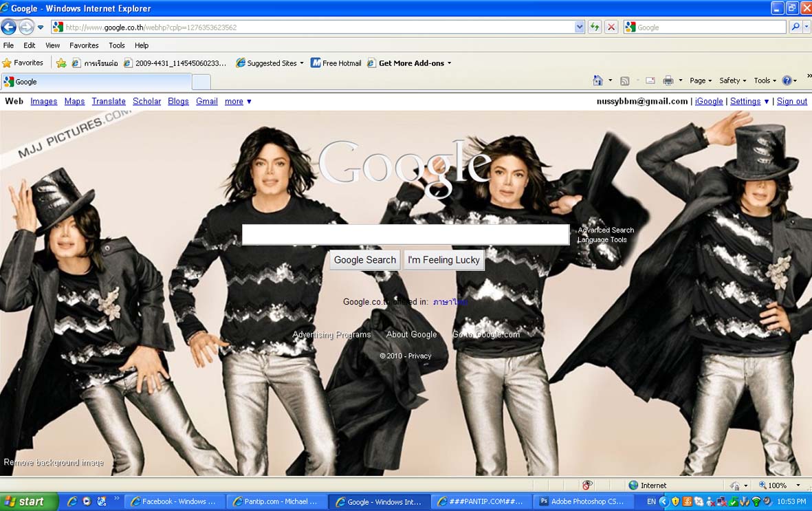
Task: Open the iGoogle link
Action: point(708,101)
